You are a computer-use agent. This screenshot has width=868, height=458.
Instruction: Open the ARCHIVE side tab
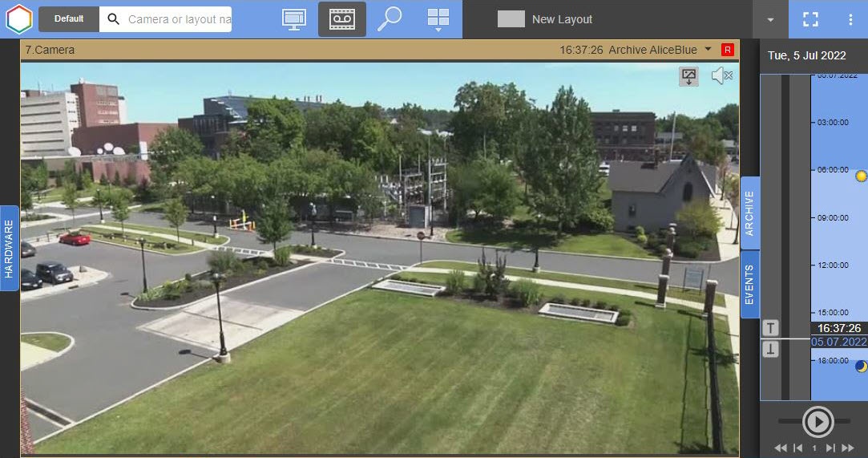[750, 213]
